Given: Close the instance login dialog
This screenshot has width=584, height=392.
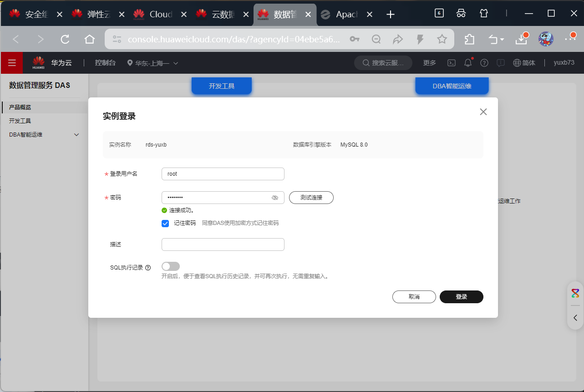Looking at the screenshot, I should coord(483,112).
